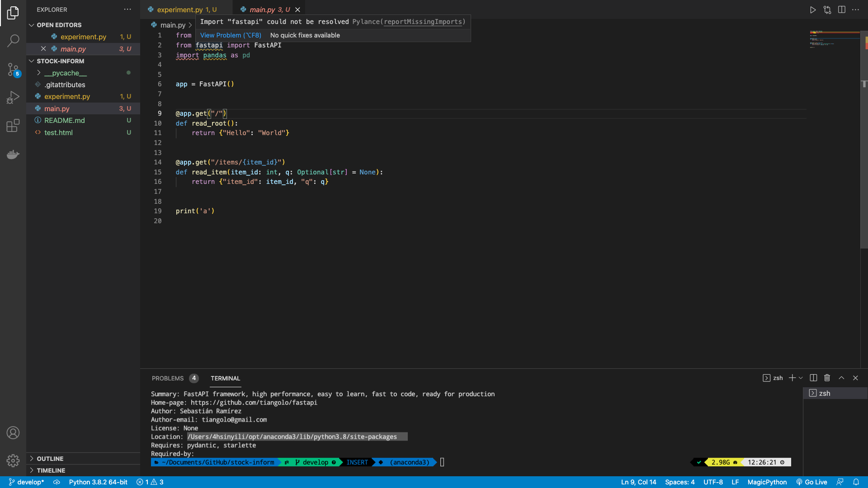Open the Run and Debug view
The image size is (868, 488).
pyautogui.click(x=13, y=97)
